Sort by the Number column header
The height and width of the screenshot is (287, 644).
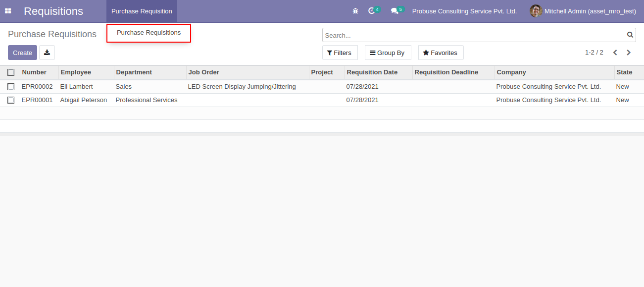click(x=39, y=72)
